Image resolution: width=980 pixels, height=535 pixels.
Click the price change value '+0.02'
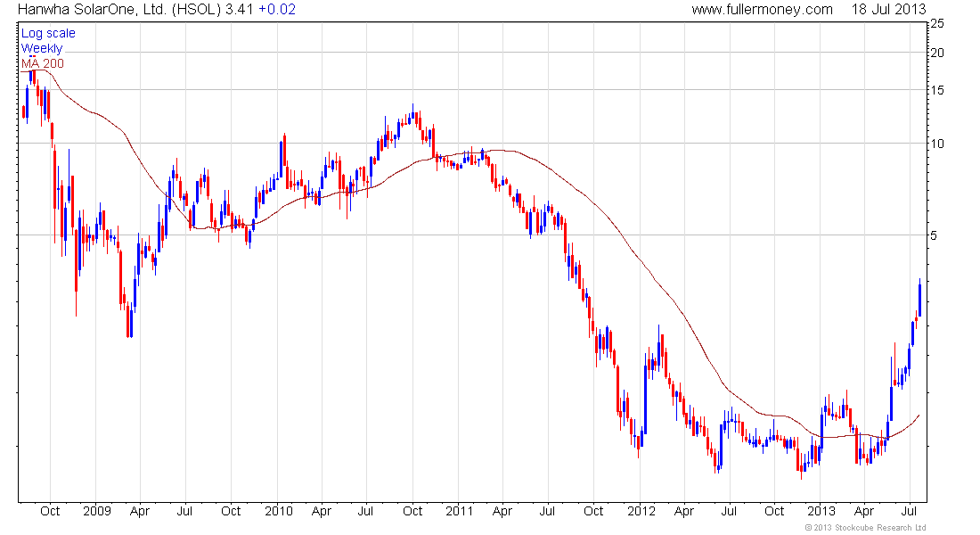tap(277, 10)
